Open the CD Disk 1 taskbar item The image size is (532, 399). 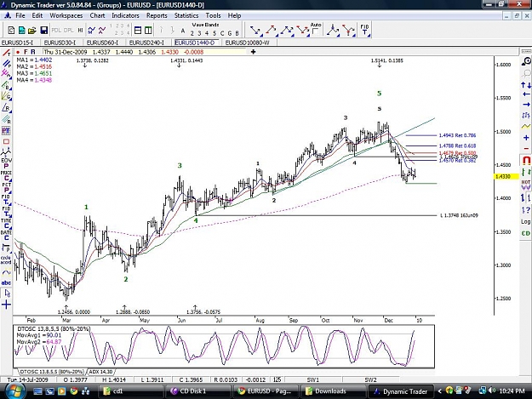point(198,391)
